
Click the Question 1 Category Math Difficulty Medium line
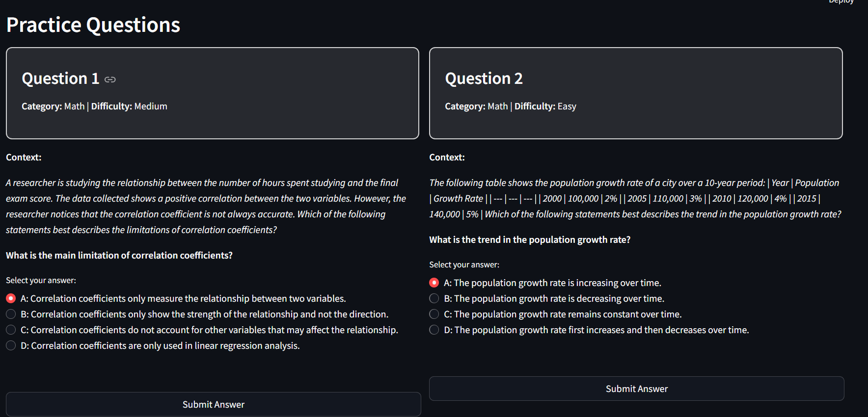pyautogui.click(x=94, y=106)
